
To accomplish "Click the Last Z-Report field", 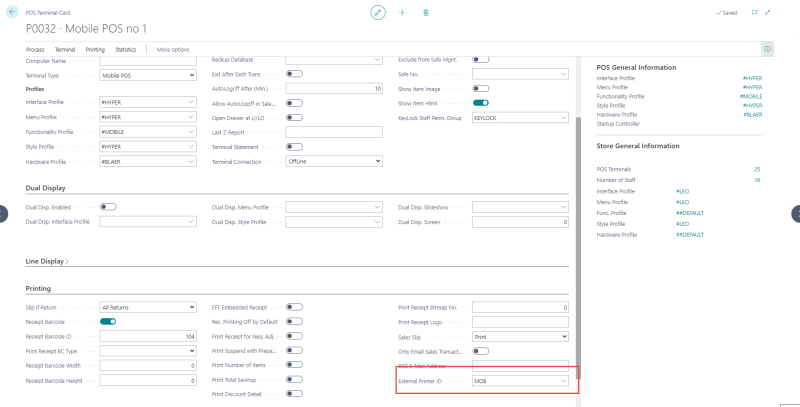I will [x=334, y=133].
